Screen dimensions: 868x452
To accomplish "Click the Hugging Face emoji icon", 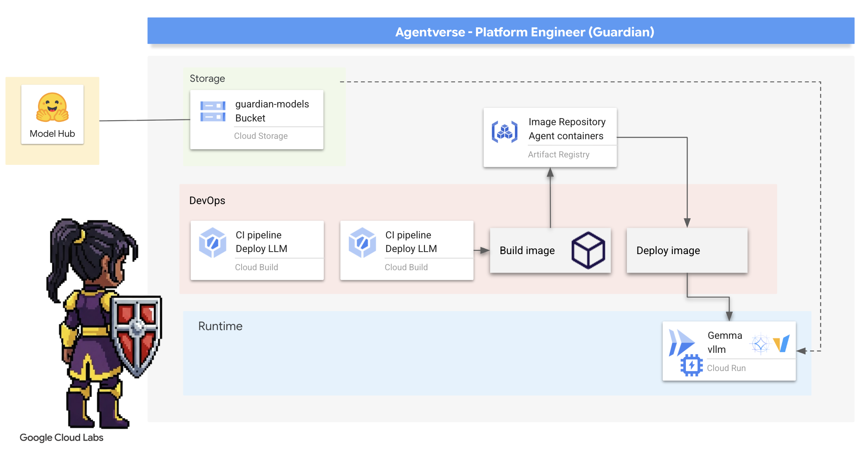I will click(52, 107).
